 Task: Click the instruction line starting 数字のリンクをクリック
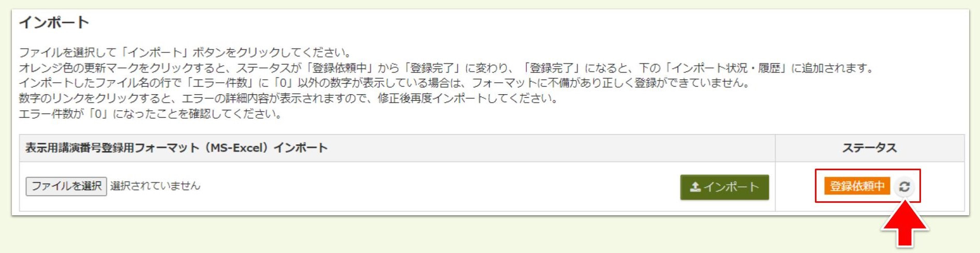point(289,98)
